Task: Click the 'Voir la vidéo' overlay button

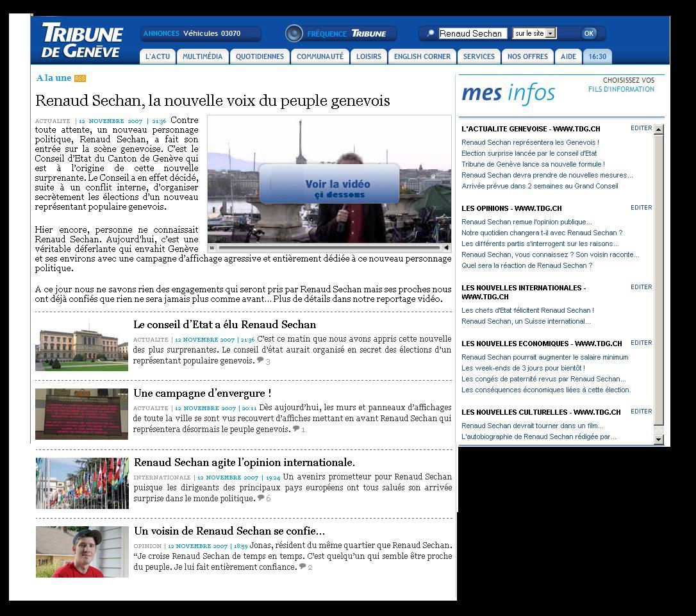Action: click(x=329, y=184)
